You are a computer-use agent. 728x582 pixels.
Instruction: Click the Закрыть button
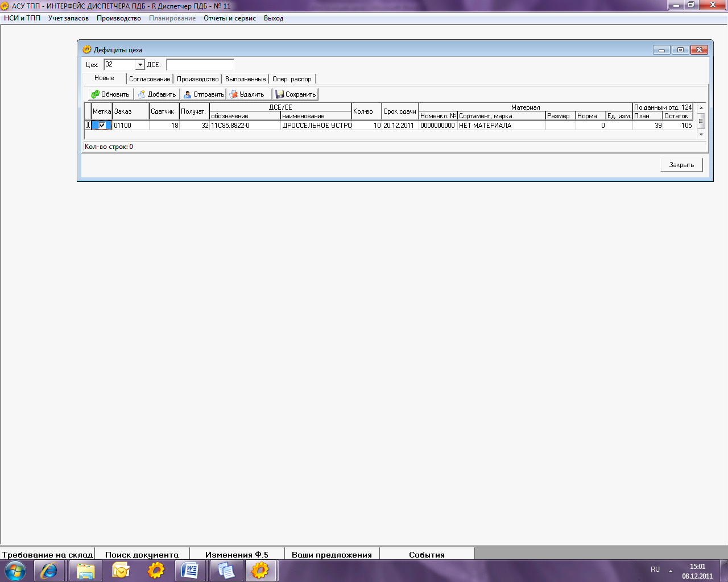coord(681,165)
